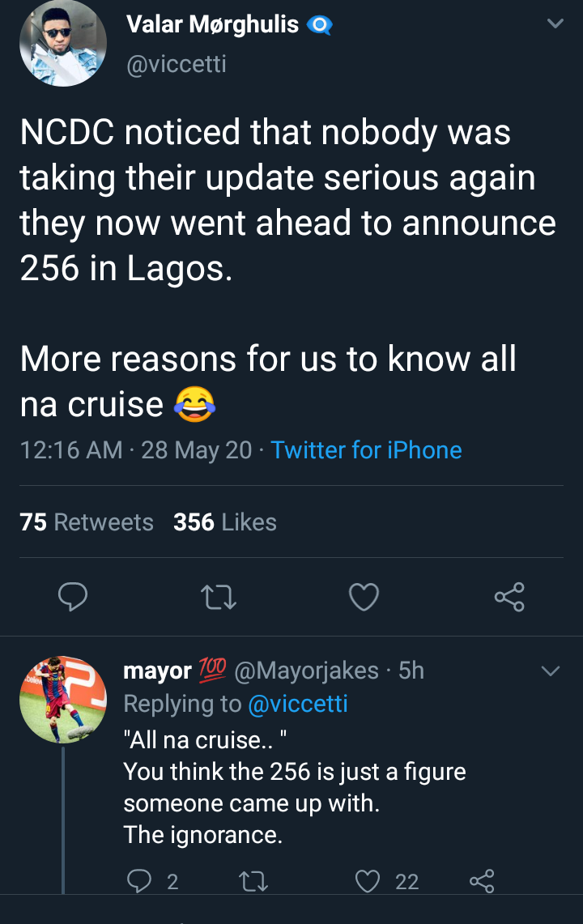View the 75 Retweets list

point(87,522)
